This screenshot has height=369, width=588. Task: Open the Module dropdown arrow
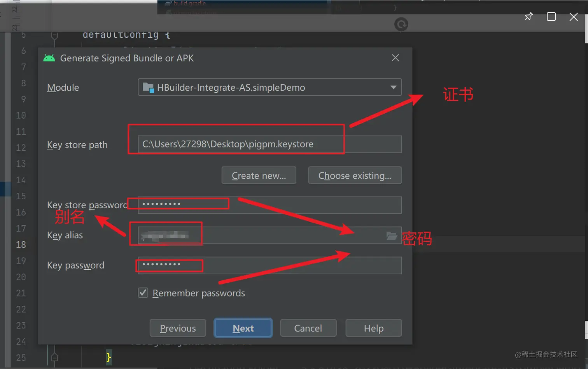pos(393,87)
